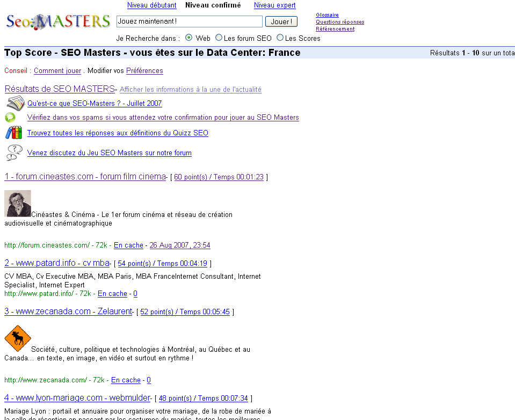Click the green speech bubble icon
This screenshot has height=420, width=515.
pyautogui.click(x=10, y=117)
